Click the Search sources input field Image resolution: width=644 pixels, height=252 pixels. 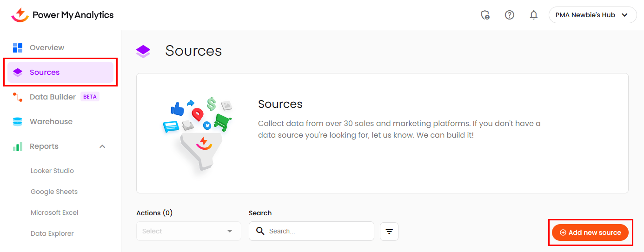[316, 231]
